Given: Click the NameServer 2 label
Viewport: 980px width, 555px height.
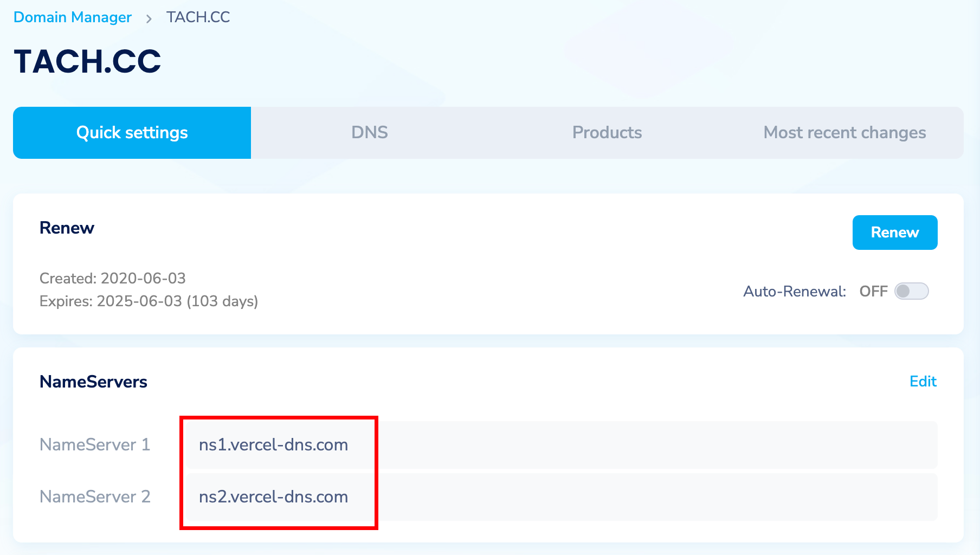Looking at the screenshot, I should 95,497.
